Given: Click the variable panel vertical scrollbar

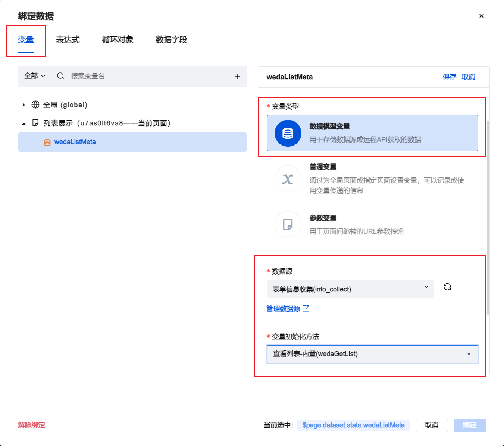Looking at the screenshot, I should coord(488,218).
